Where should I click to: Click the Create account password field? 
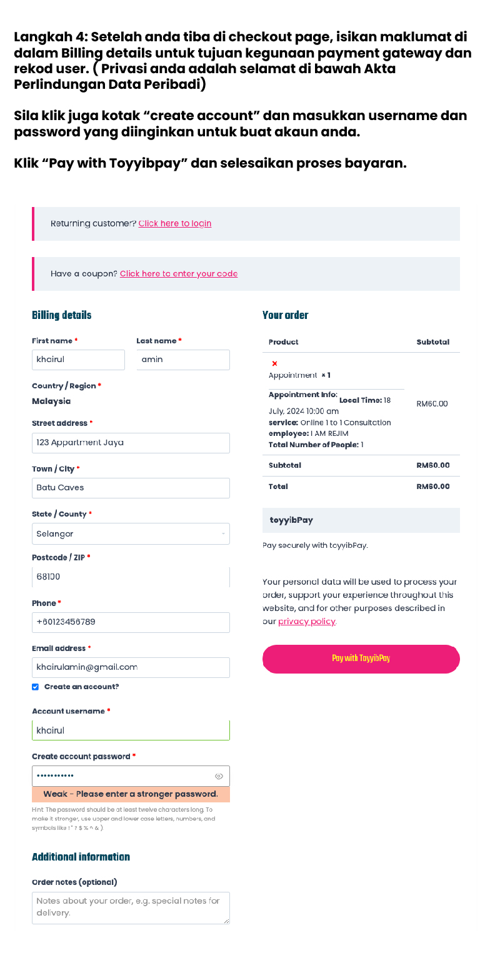point(122,776)
